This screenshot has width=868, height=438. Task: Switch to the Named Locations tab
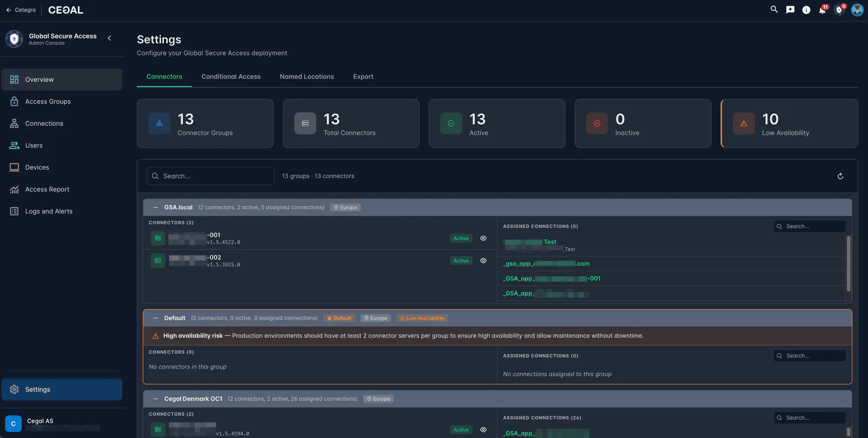pos(307,76)
